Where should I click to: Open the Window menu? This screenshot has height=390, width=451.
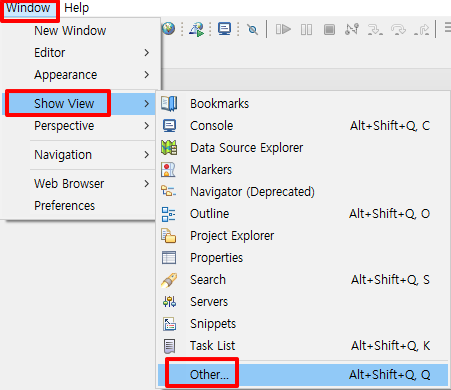click(x=28, y=8)
